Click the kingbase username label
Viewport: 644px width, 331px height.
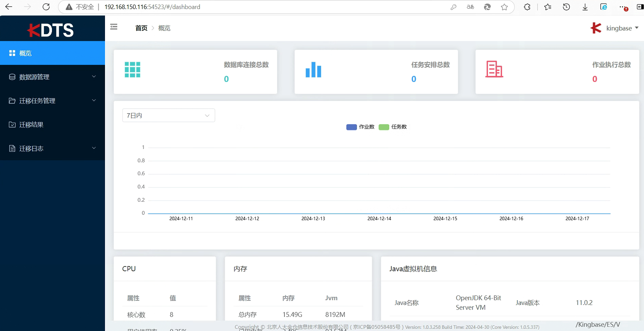coord(619,28)
